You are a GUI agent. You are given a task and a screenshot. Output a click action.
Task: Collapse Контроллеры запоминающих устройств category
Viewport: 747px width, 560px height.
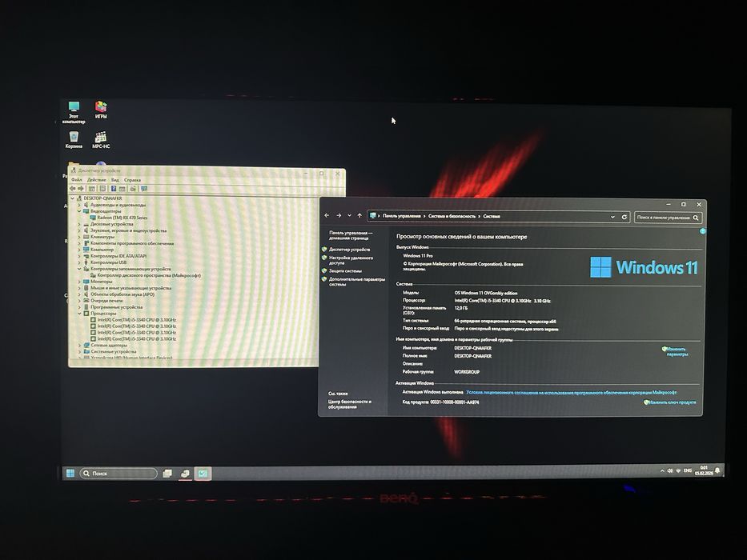[79, 269]
